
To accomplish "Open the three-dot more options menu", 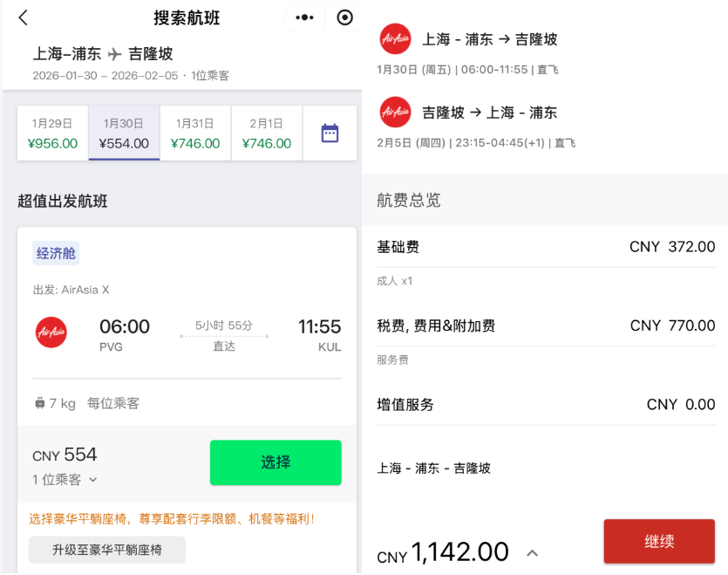I will click(x=303, y=17).
